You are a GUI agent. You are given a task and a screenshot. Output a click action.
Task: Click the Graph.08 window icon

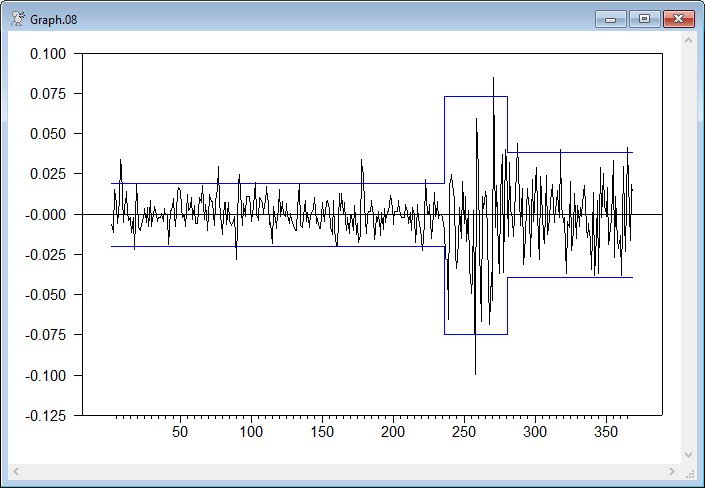17,18
